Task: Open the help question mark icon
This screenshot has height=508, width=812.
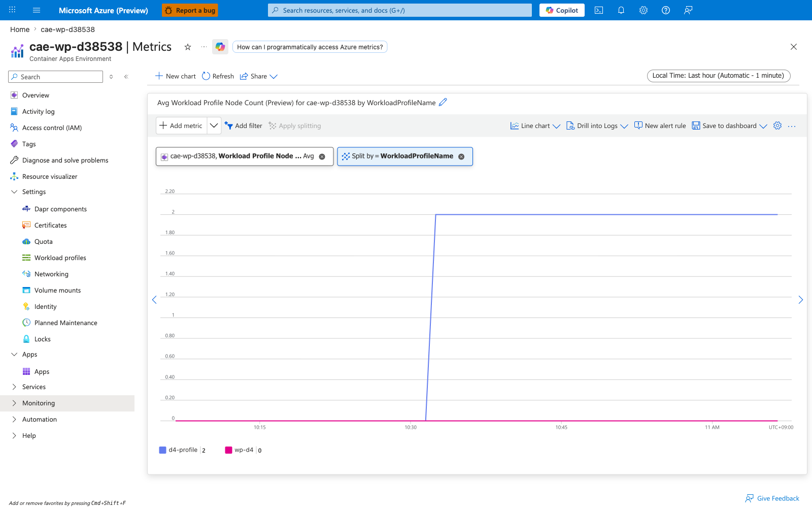Action: click(x=666, y=10)
